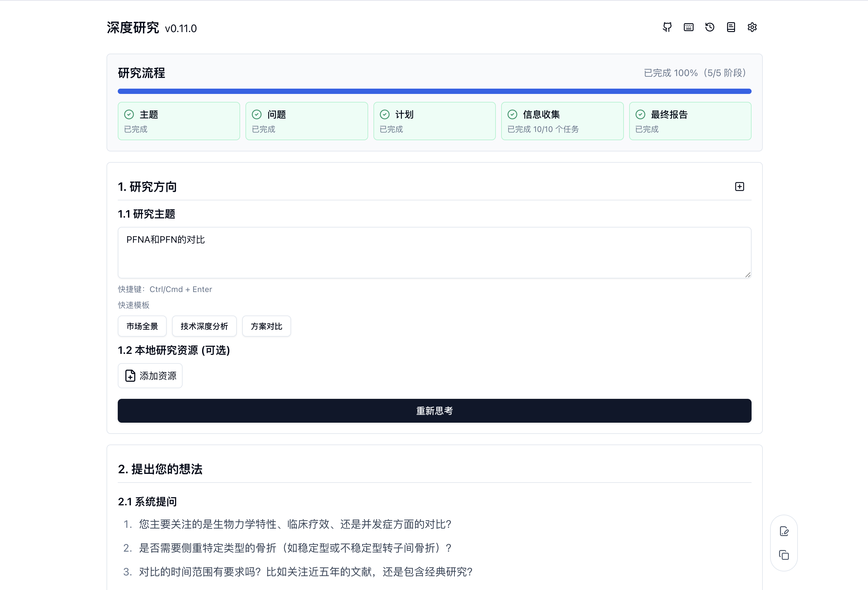868x590 pixels.
Task: Click the 已完成 10/10 个任务 text
Action: (x=543, y=129)
